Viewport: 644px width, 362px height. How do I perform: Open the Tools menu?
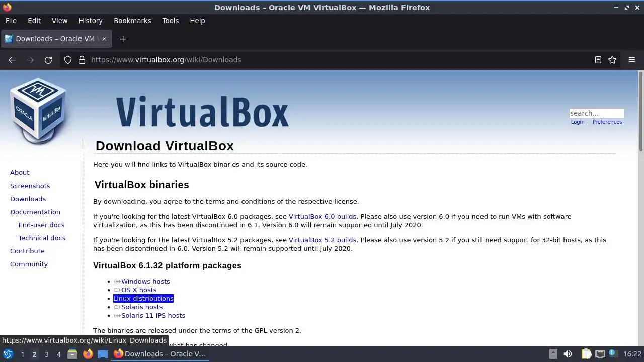(x=170, y=21)
